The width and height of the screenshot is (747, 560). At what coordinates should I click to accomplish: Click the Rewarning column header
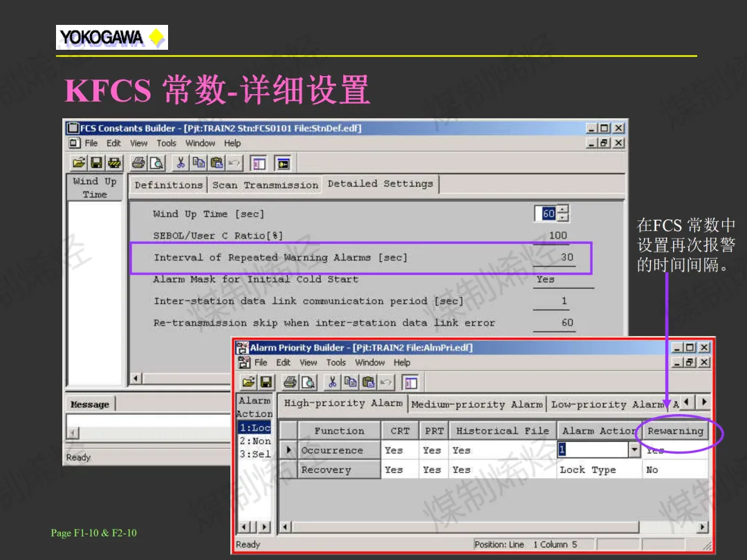pos(675,431)
